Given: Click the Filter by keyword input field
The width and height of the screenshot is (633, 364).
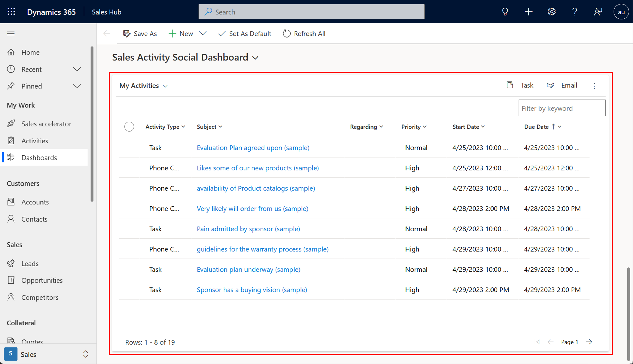Looking at the screenshot, I should click(x=562, y=108).
